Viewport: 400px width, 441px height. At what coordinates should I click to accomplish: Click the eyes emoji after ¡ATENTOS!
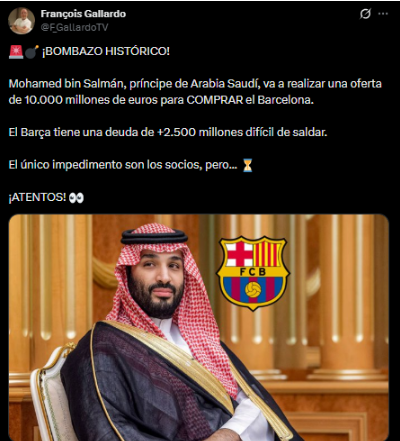(x=76, y=198)
